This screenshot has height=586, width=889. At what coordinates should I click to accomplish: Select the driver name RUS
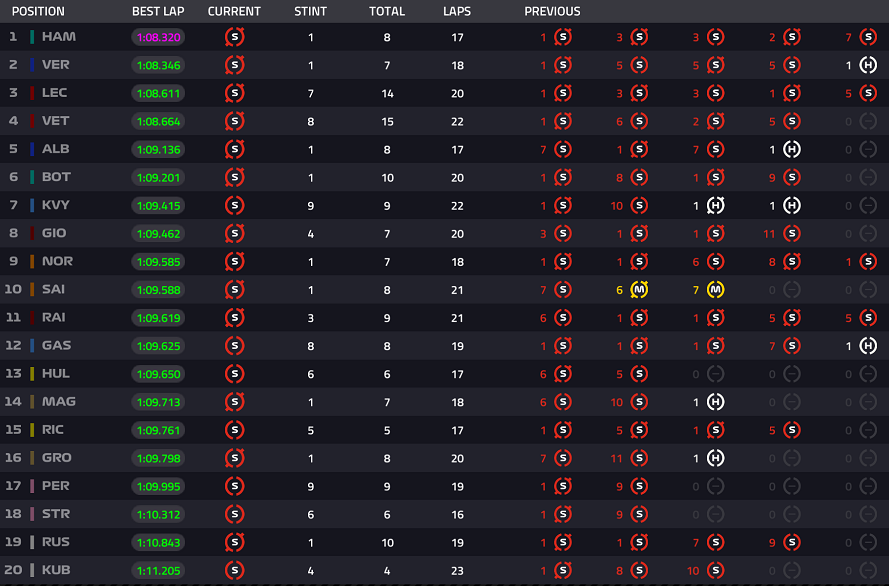click(56, 543)
